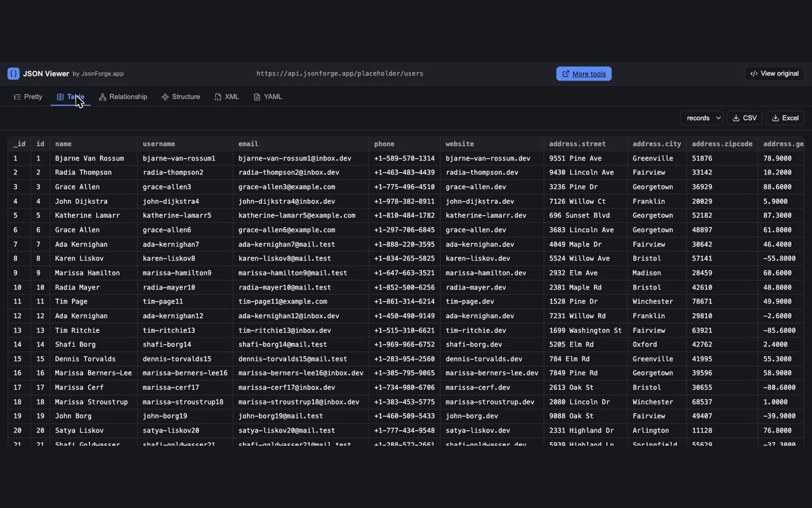Viewport: 812px width, 508px height.
Task: Click the marissa-stroustrup18 username cell
Action: (x=185, y=402)
